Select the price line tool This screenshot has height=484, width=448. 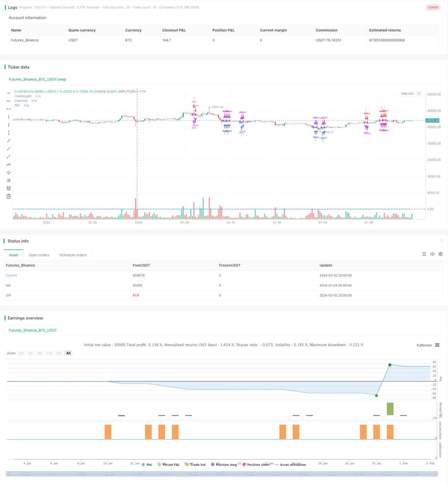pos(9,164)
